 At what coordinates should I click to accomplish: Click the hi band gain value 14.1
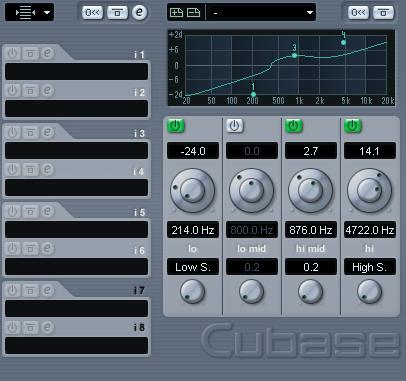(370, 151)
